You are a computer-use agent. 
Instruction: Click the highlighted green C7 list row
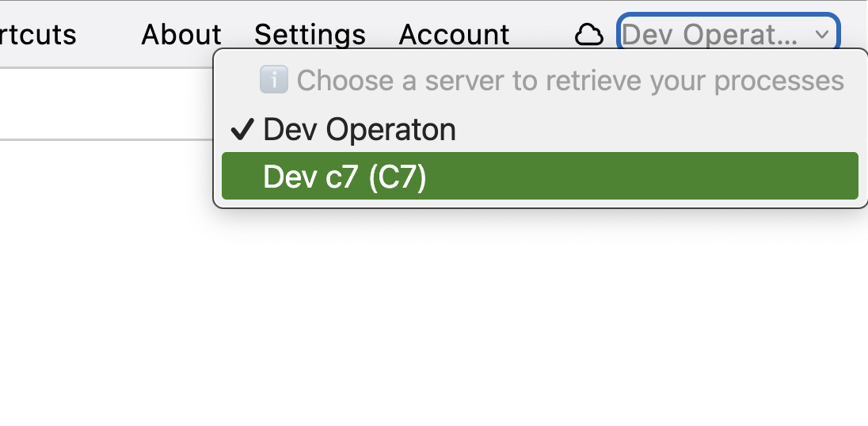[x=540, y=176]
